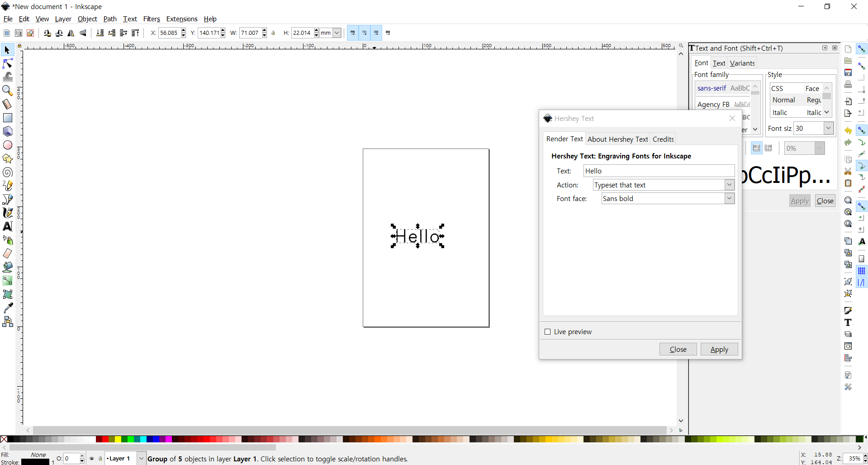This screenshot has height=465, width=868.
Task: Select the Spray tool
Action: (7, 240)
